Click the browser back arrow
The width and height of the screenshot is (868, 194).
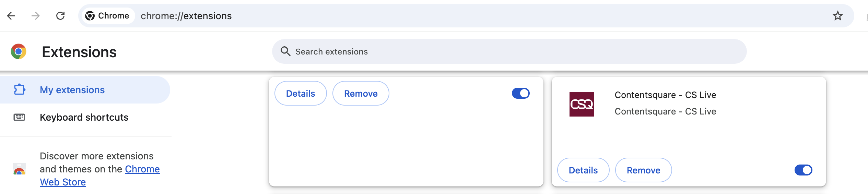coord(11,16)
